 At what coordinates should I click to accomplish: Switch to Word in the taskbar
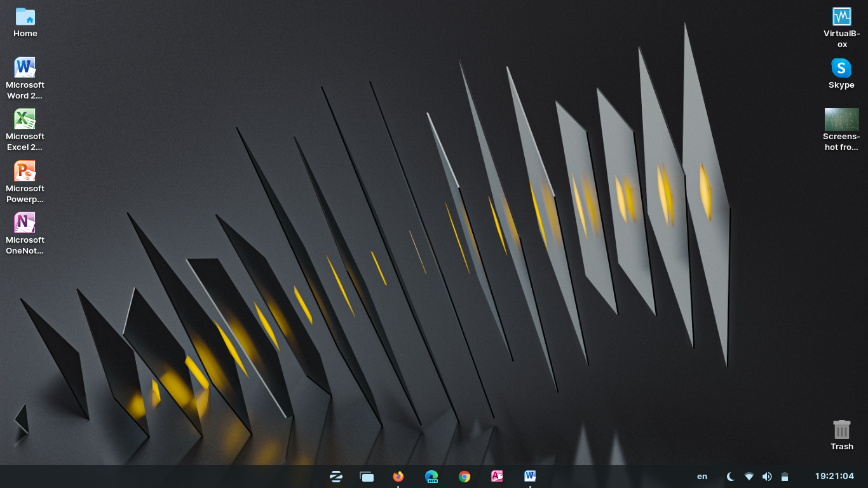[530, 476]
